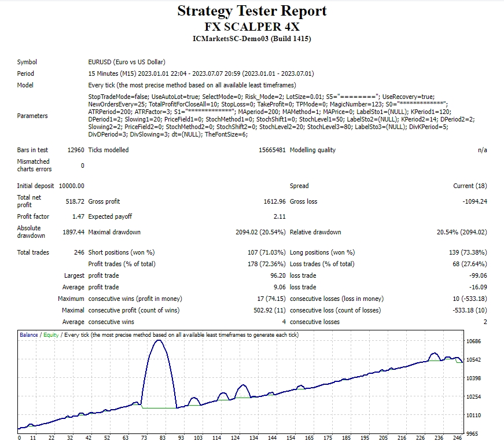Select the average profit trade value 9.06
This screenshot has height=445, width=504.
pos(279,287)
